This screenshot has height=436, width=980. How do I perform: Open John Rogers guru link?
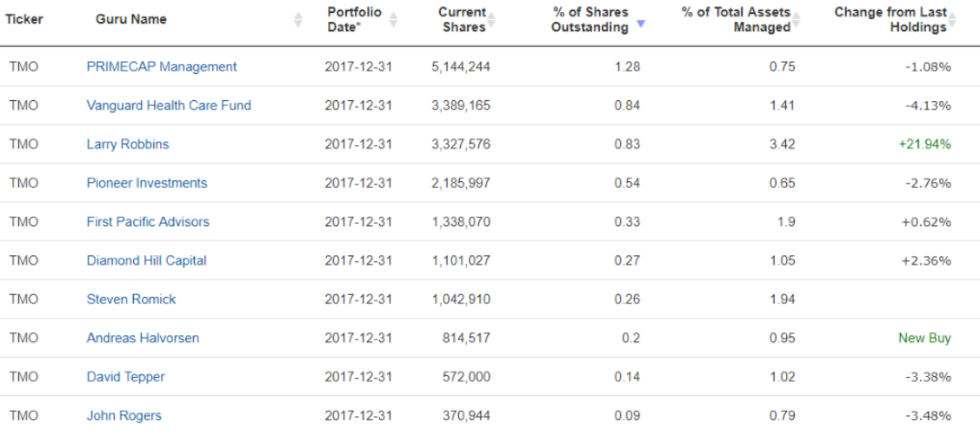(x=123, y=415)
